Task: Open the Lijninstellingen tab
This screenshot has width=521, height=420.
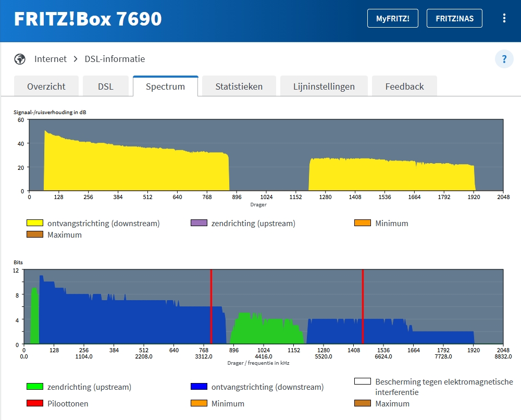Action: (x=324, y=87)
